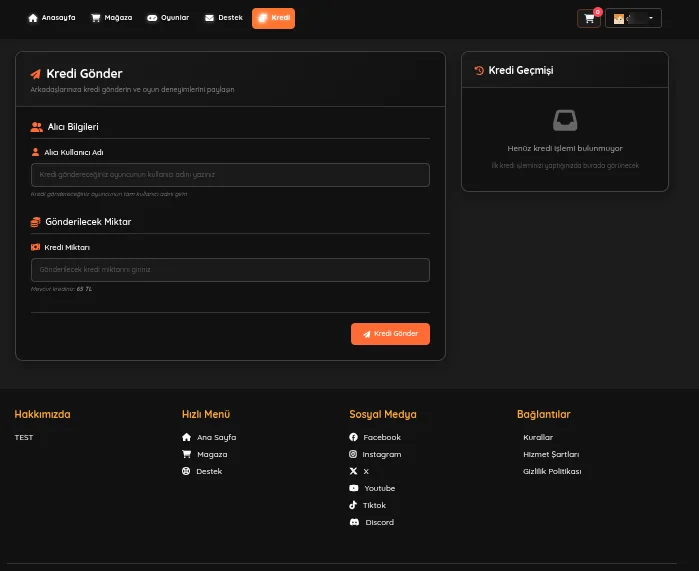This screenshot has height=571, width=699.
Task: Click the money icon beside Kredi Miktarı
Action: click(x=35, y=247)
